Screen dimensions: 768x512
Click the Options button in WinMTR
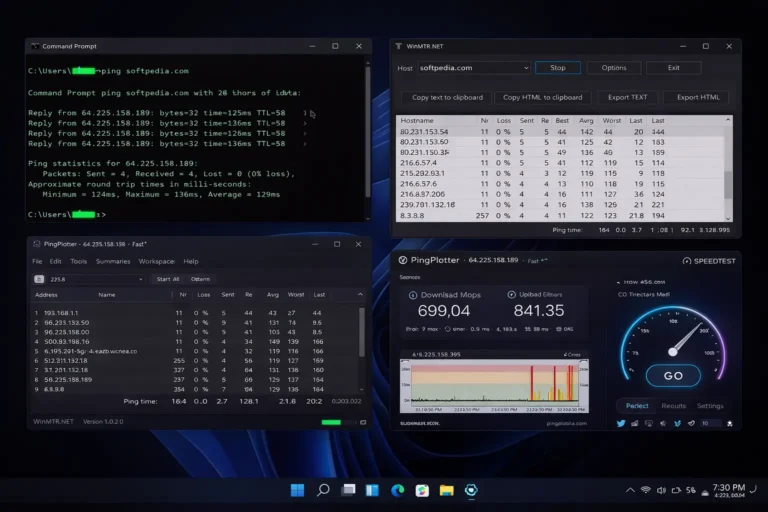(x=614, y=68)
